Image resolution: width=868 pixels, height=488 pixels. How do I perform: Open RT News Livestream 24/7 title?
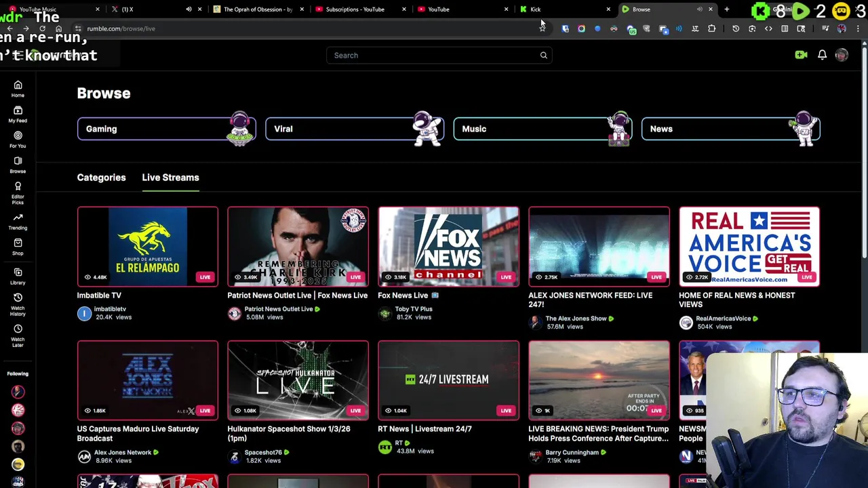(x=425, y=429)
